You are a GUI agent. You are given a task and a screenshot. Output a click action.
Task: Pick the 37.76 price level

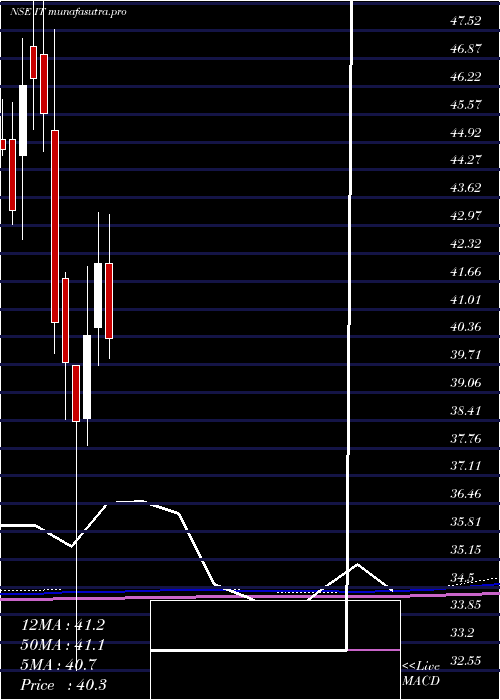click(465, 438)
